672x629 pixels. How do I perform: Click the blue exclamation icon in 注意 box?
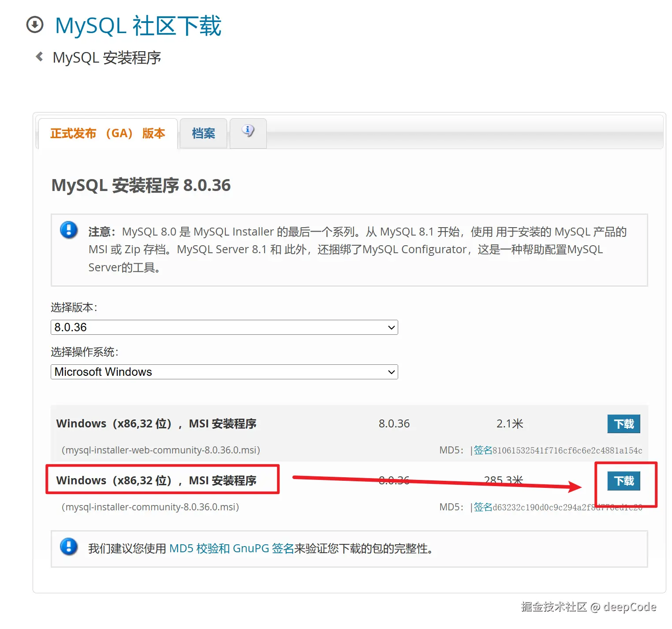pyautogui.click(x=69, y=230)
